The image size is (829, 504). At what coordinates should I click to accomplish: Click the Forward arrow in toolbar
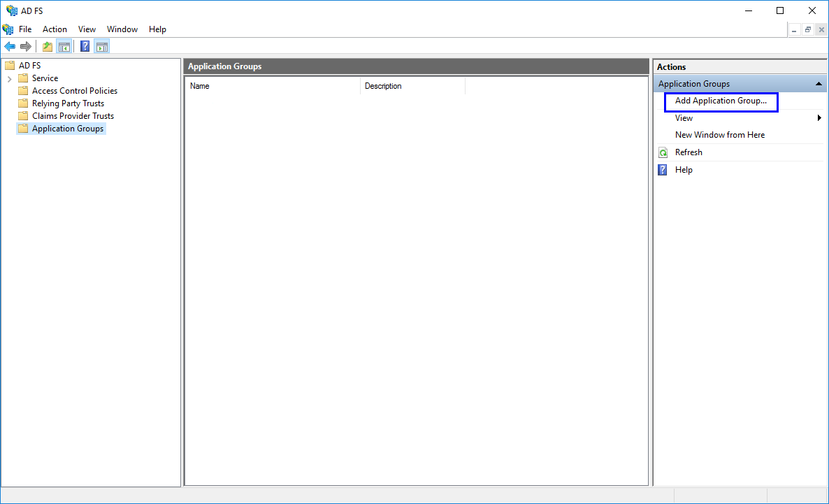tap(26, 47)
